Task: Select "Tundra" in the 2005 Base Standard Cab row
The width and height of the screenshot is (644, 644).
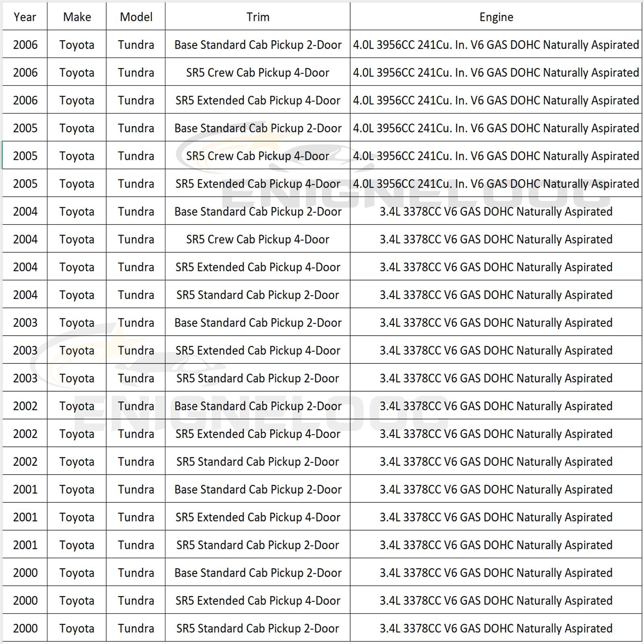Action: (x=136, y=128)
